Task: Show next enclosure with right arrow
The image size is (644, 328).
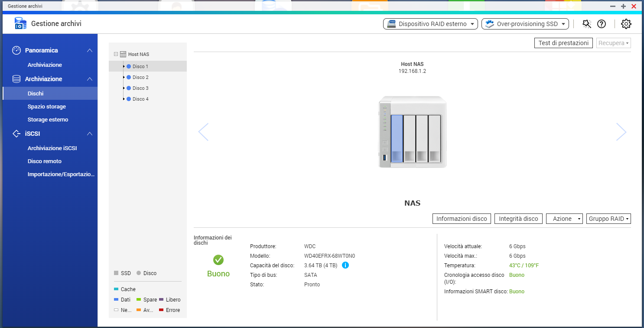Action: (x=621, y=132)
